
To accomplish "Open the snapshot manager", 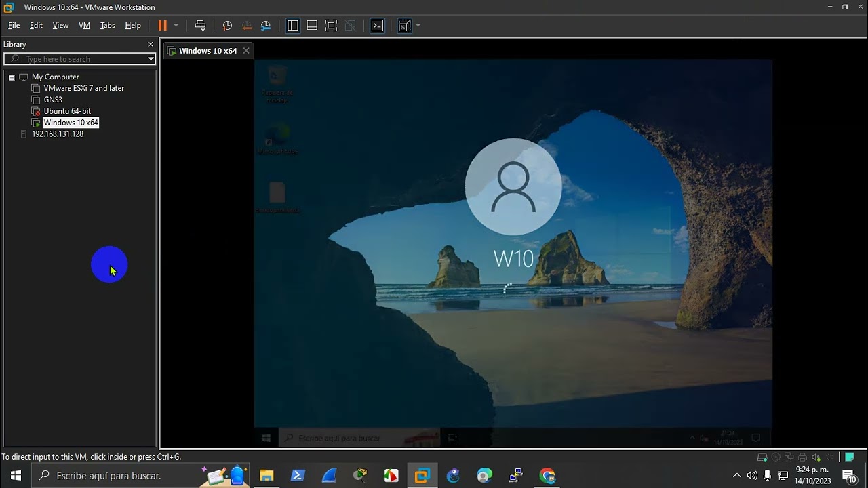I will 266,26.
